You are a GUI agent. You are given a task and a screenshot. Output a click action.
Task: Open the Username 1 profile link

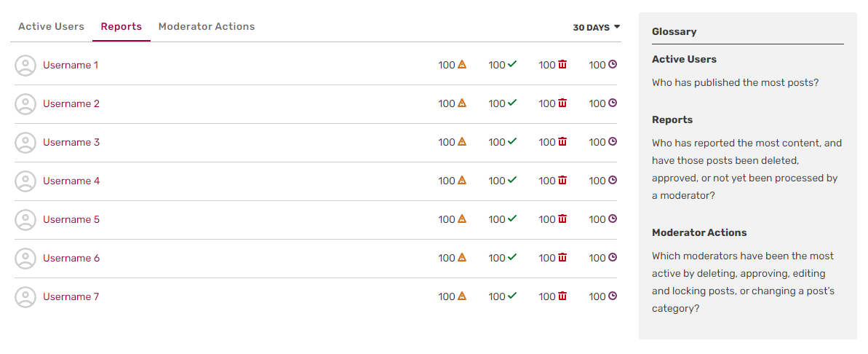(71, 65)
